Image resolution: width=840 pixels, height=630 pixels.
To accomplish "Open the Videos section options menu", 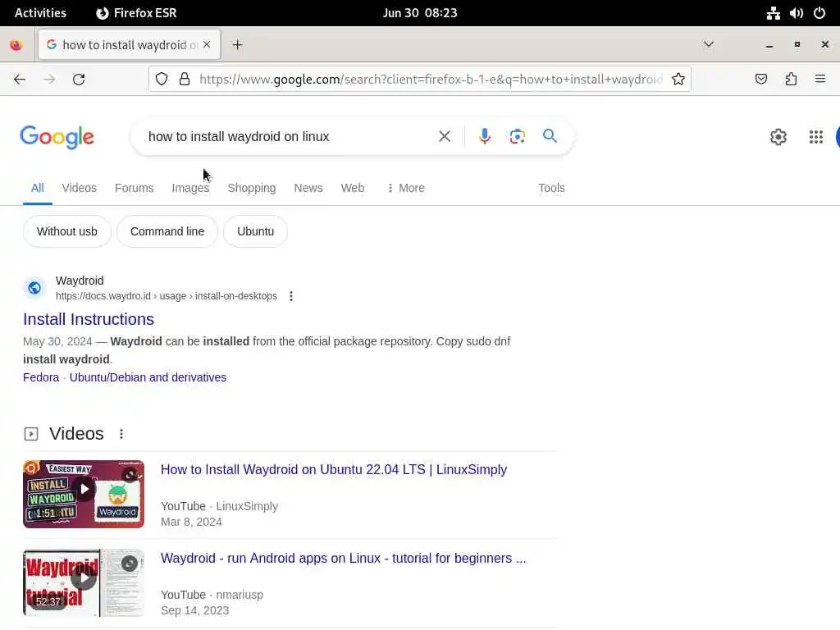I will [121, 434].
